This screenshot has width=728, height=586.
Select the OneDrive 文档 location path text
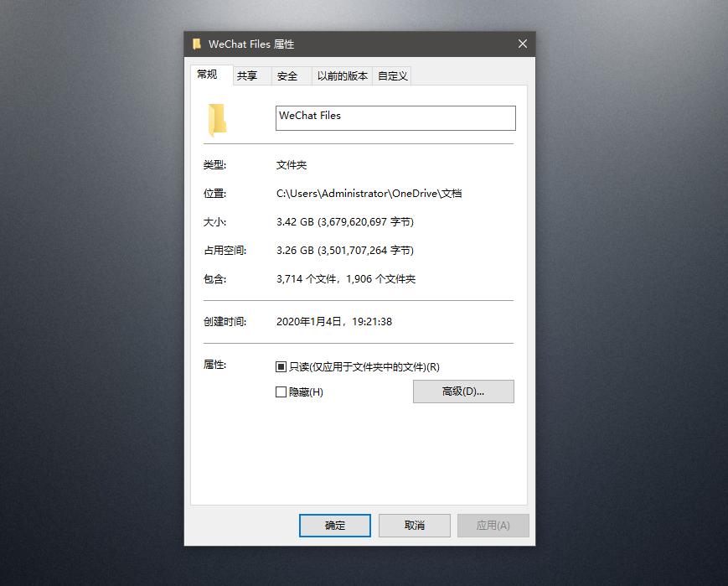tap(371, 193)
